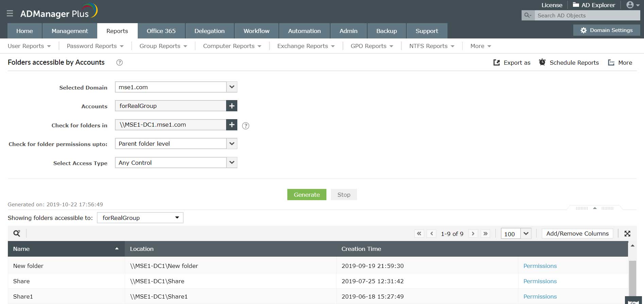Image resolution: width=644 pixels, height=304 pixels.
Task: Click the Stop button
Action: 344,195
